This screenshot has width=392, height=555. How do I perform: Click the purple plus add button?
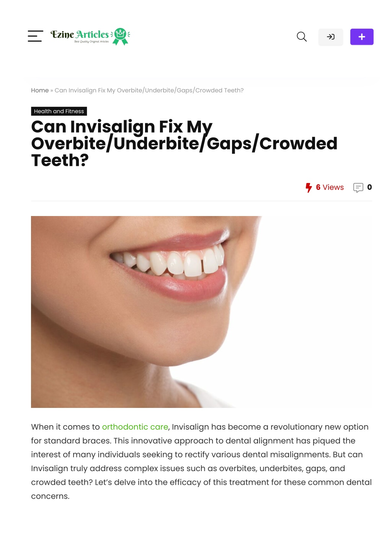pos(362,37)
